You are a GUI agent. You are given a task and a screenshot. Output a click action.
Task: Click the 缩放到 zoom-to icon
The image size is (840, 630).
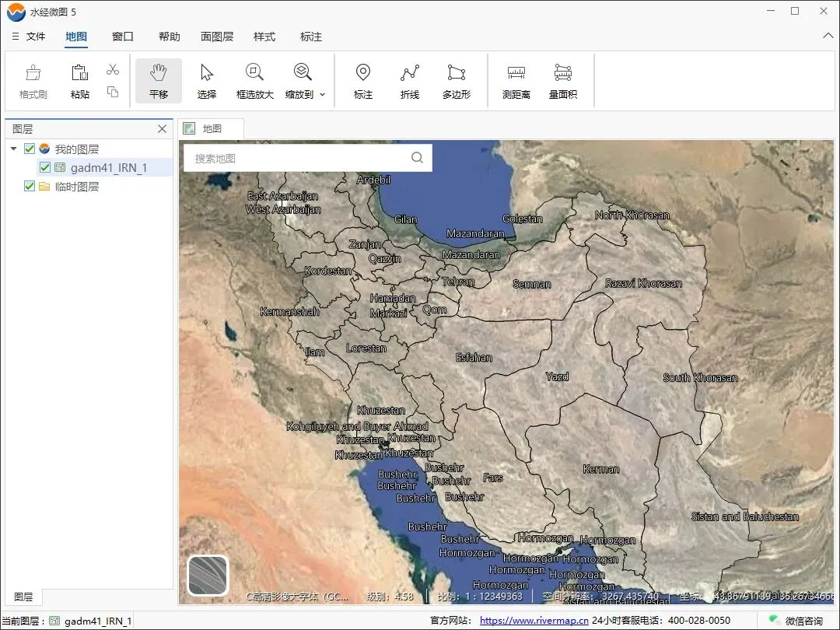tap(302, 72)
